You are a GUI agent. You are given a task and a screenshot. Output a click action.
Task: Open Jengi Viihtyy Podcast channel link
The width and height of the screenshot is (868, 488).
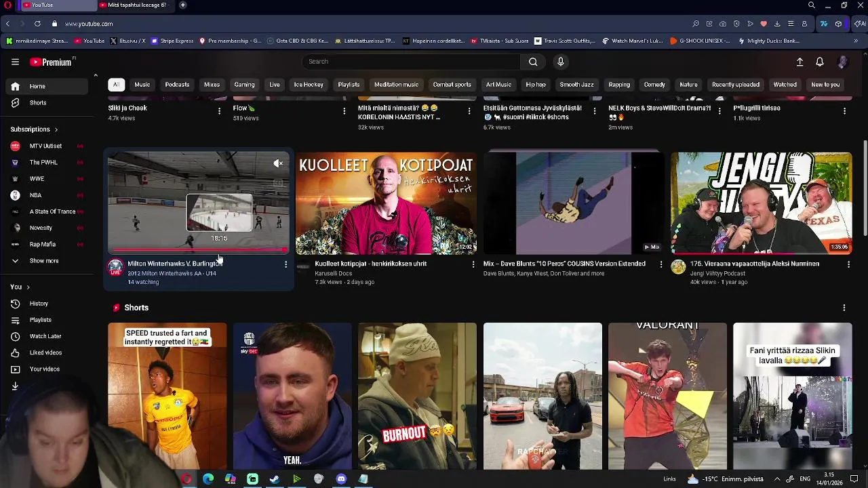[717, 273]
